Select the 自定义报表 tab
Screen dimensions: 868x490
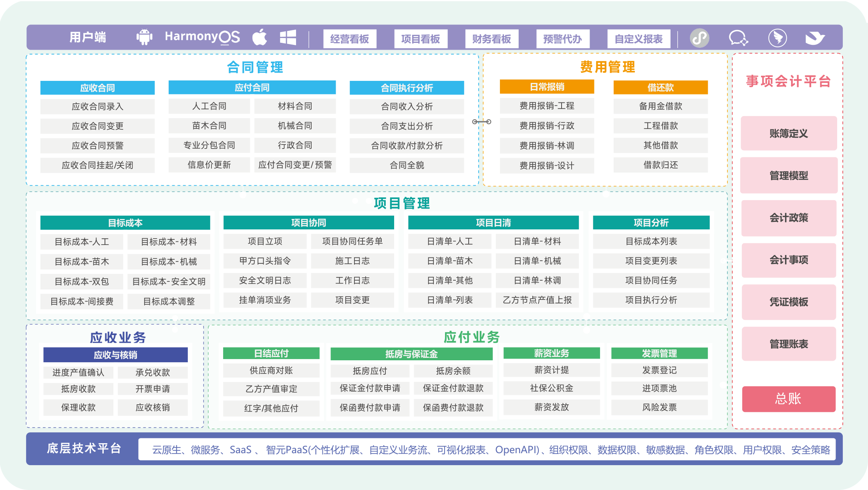[638, 39]
